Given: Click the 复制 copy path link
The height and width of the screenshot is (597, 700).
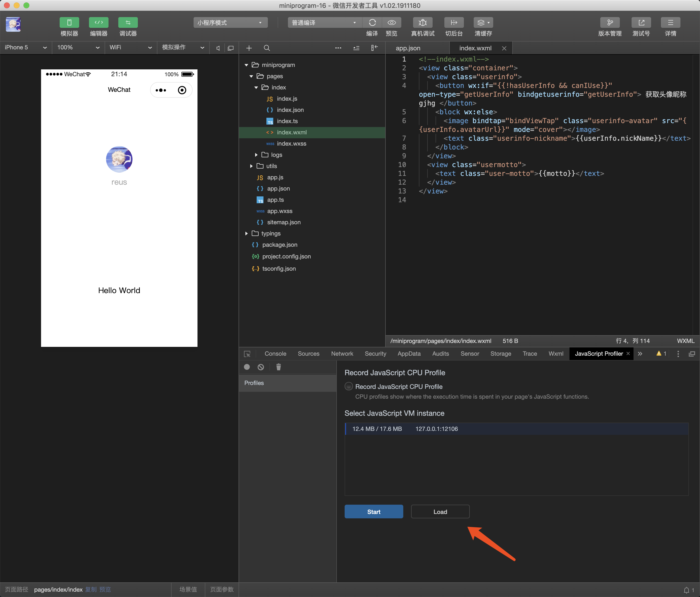Looking at the screenshot, I should pyautogui.click(x=91, y=590).
